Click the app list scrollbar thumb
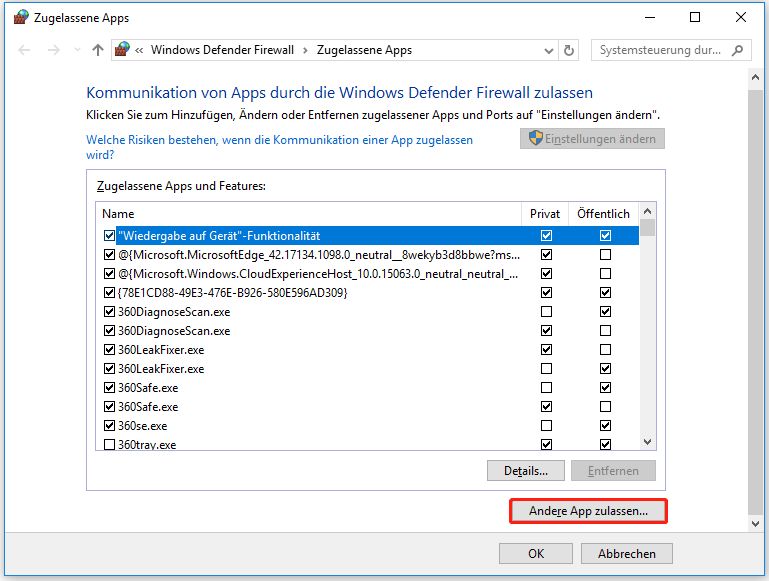 click(x=647, y=227)
